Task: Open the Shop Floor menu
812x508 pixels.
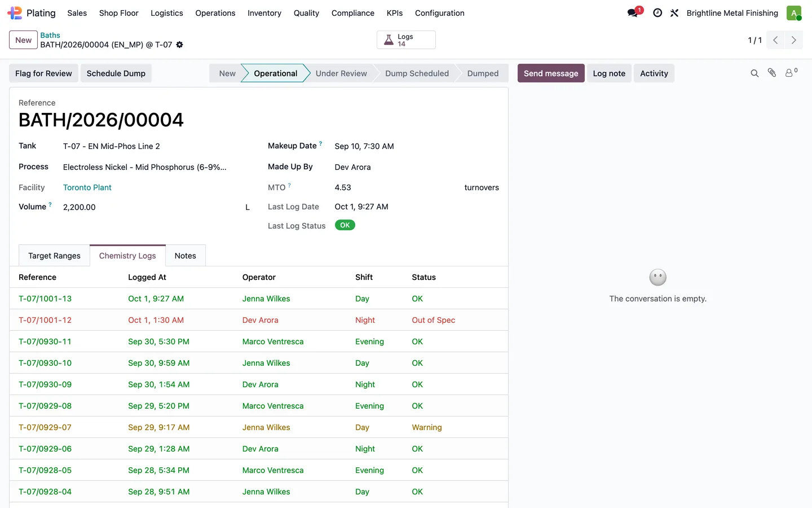Action: (x=118, y=13)
